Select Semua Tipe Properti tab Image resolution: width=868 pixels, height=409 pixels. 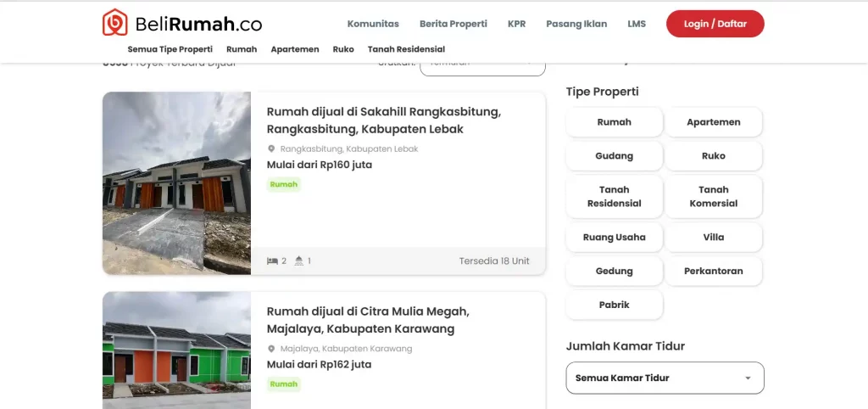(170, 49)
